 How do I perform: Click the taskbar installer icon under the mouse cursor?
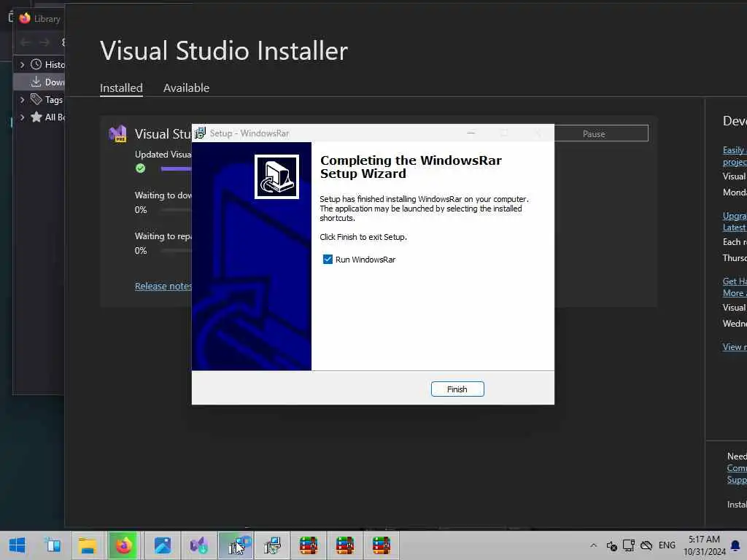(236, 545)
